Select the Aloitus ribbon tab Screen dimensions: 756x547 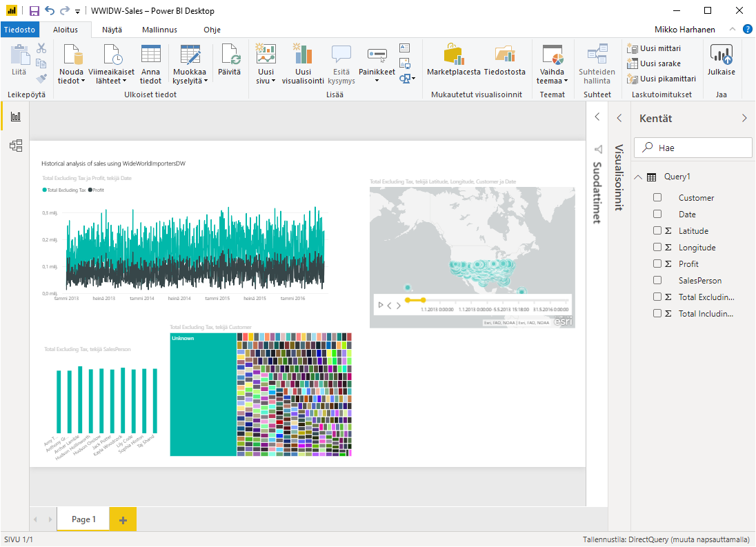tap(66, 30)
